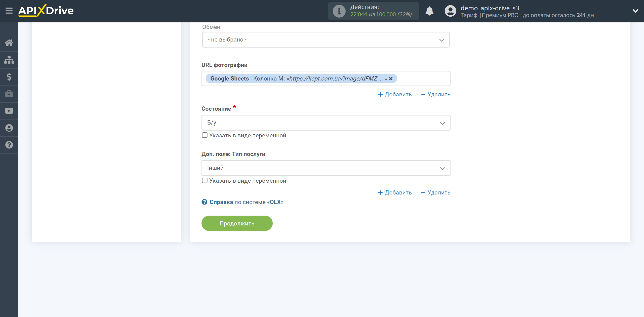This screenshot has width=644, height=317.
Task: Open notifications bell
Action: [x=429, y=11]
